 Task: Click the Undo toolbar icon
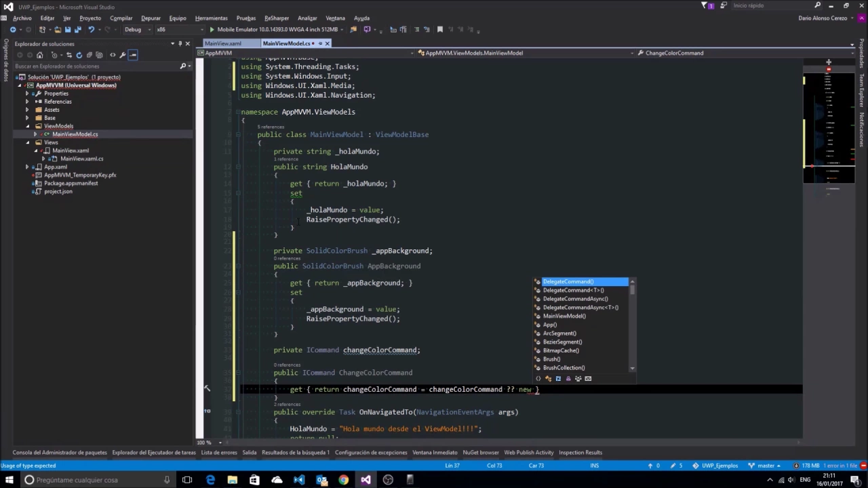(90, 30)
